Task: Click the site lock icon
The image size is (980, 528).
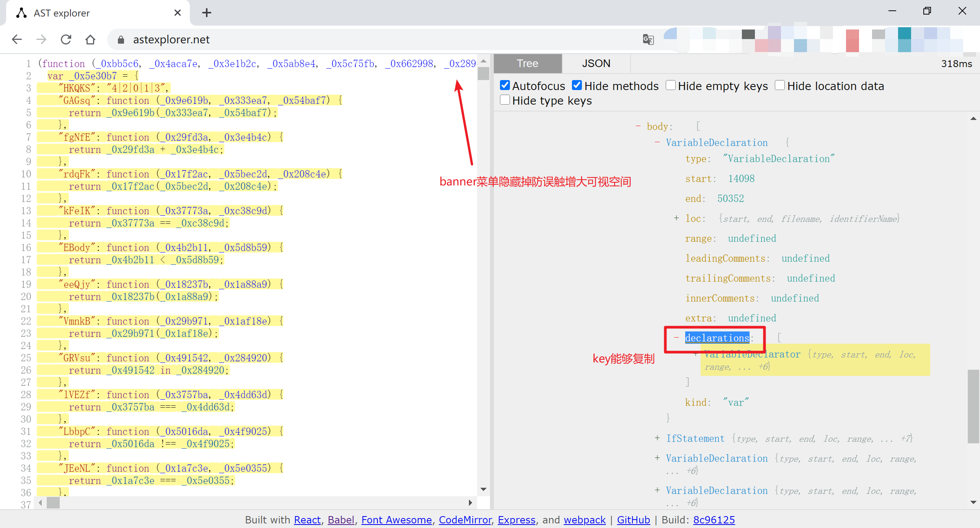Action: tap(121, 39)
